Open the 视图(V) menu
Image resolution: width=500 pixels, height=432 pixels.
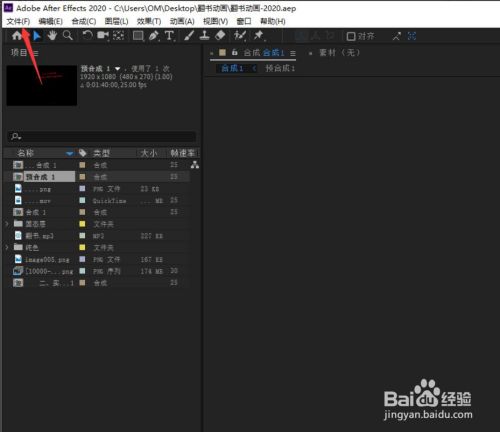point(216,21)
